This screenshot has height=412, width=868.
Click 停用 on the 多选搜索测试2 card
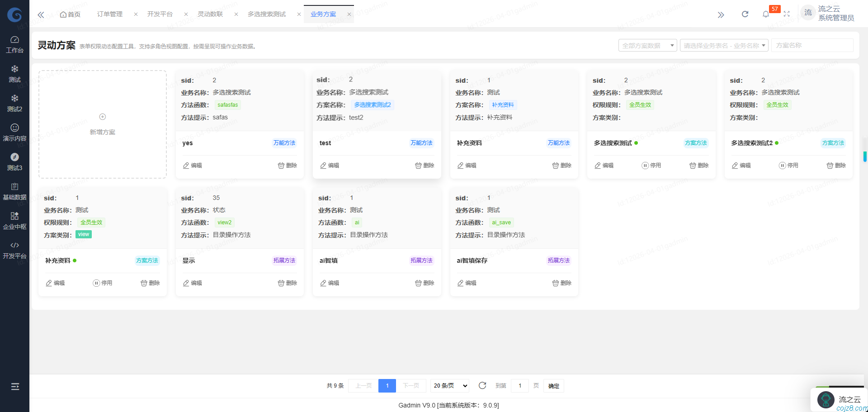click(789, 165)
